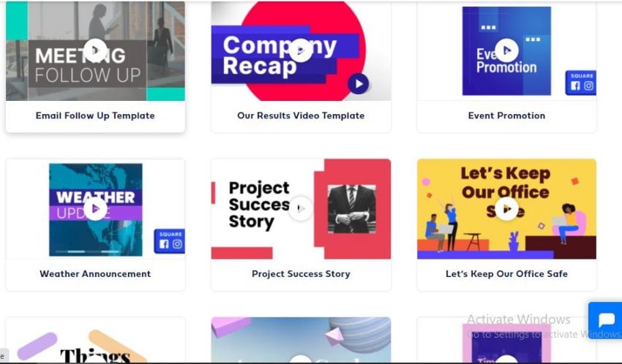Play the Event Promotion video preview
Viewport: 622px width, 364px height.
(506, 50)
